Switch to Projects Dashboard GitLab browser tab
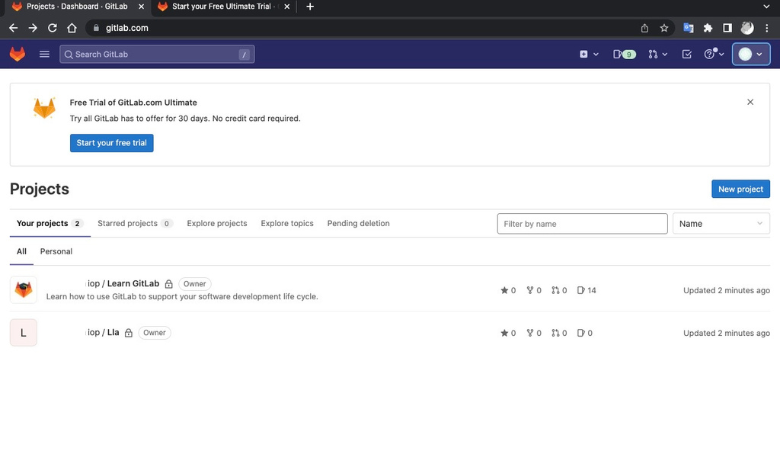 tap(77, 6)
